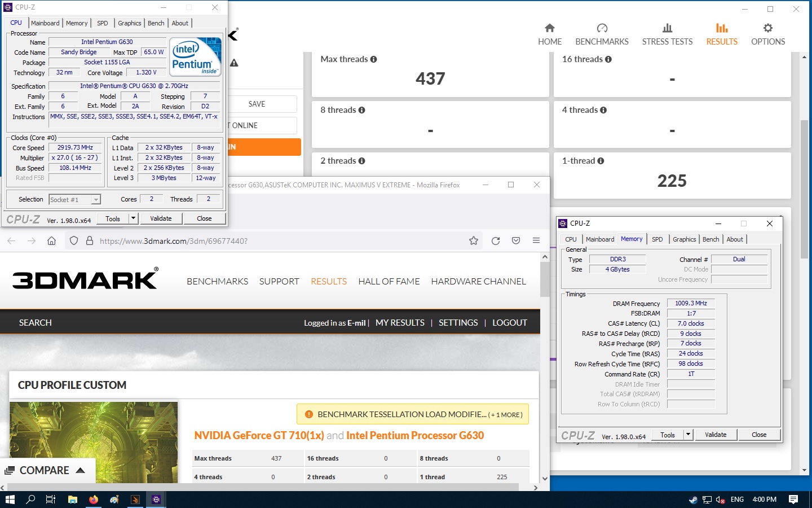
Task: Open File Explorer from taskbar
Action: tap(72, 500)
